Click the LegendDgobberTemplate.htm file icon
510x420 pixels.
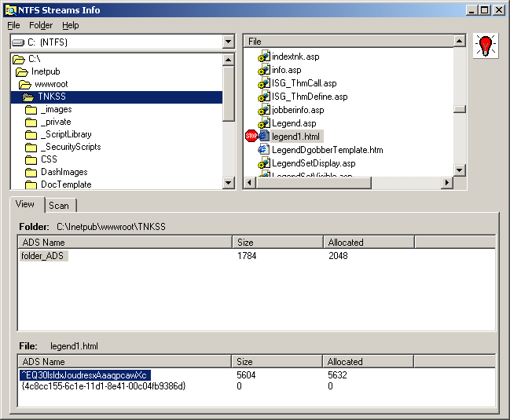(263, 149)
